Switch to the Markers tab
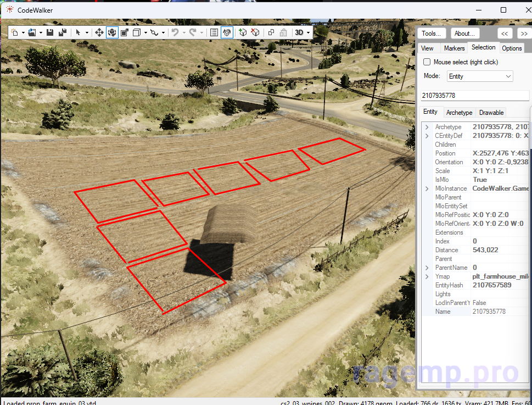532x405 pixels. [x=454, y=48]
